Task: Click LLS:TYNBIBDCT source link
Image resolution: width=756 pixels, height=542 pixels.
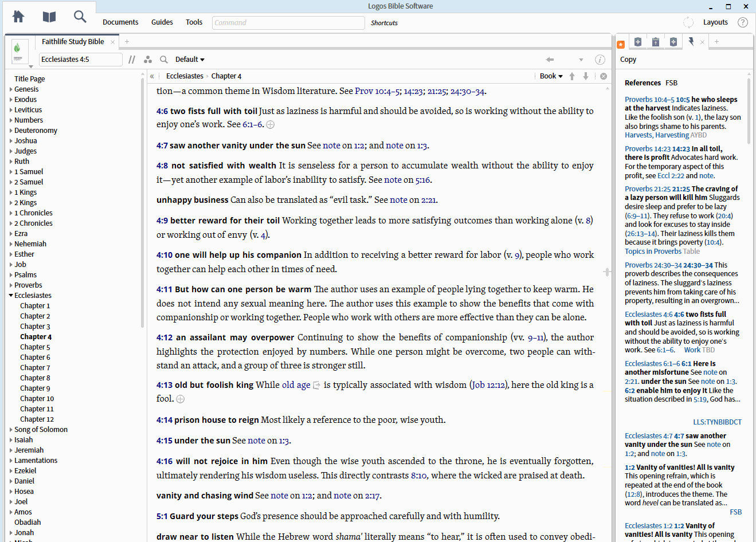Action: [717, 422]
